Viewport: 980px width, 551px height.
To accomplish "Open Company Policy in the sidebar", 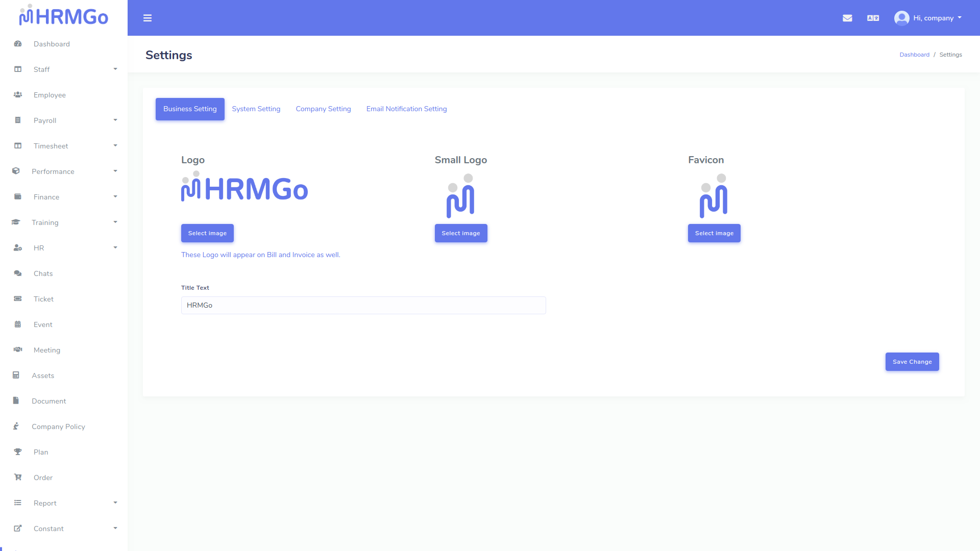I will pos(58,427).
